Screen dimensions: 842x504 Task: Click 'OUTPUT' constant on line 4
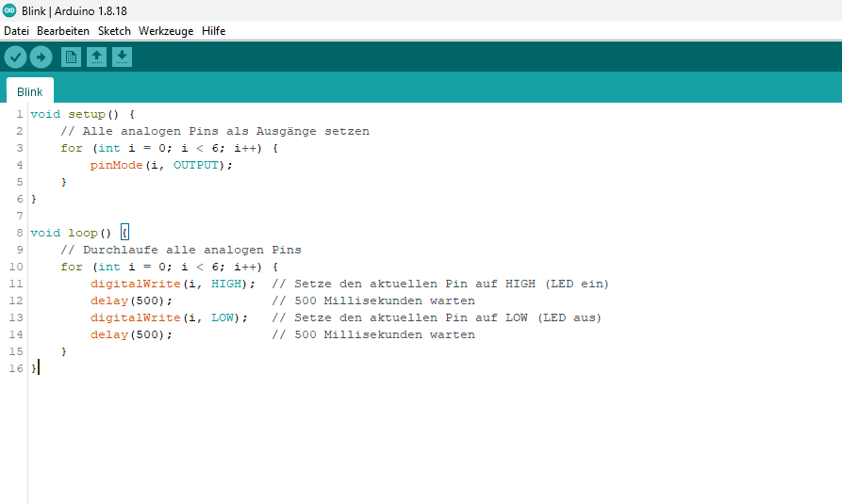point(196,165)
